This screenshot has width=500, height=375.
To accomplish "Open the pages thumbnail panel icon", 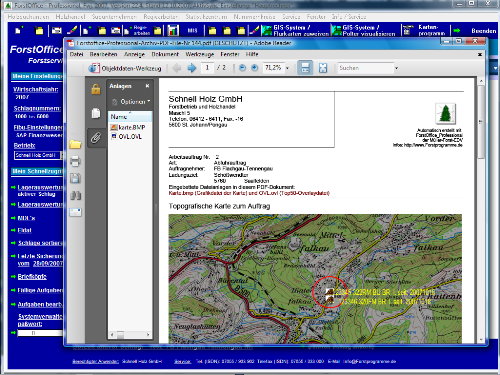I will (x=96, y=113).
